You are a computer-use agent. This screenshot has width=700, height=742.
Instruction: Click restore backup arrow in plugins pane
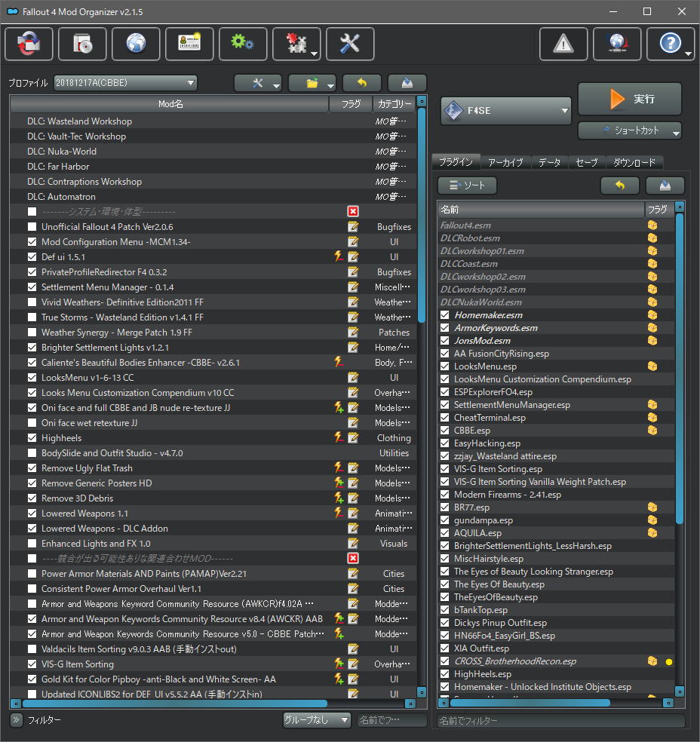(x=619, y=185)
